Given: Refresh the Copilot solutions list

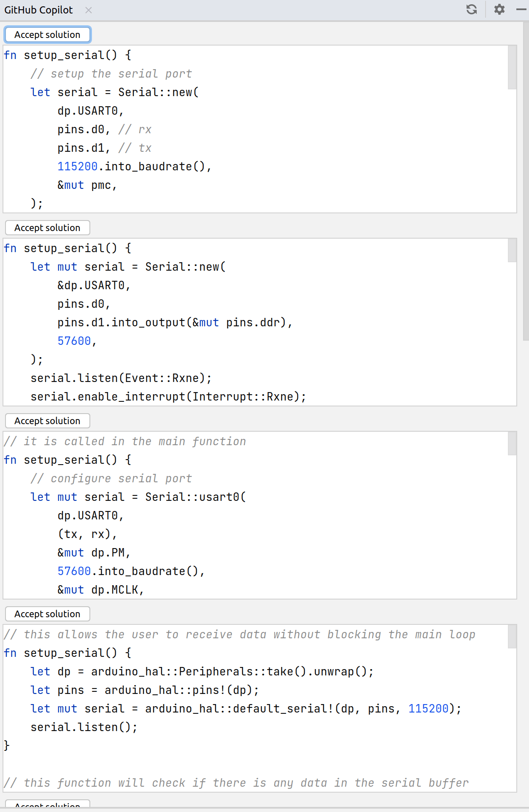Looking at the screenshot, I should click(x=472, y=9).
